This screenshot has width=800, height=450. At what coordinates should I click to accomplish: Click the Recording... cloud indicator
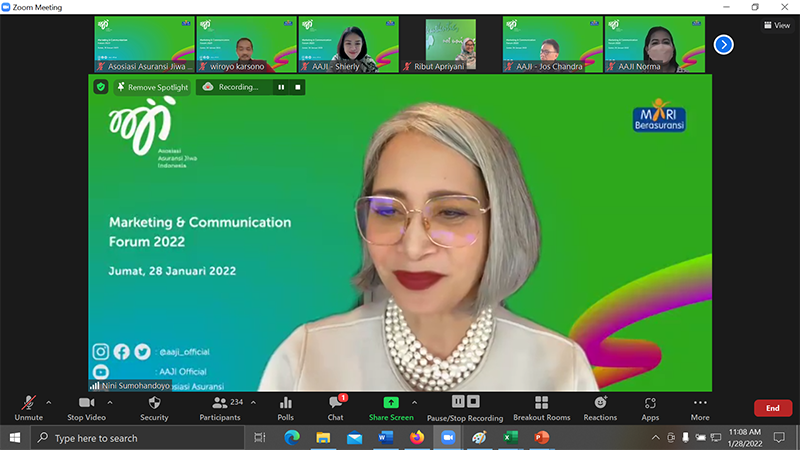pyautogui.click(x=232, y=87)
